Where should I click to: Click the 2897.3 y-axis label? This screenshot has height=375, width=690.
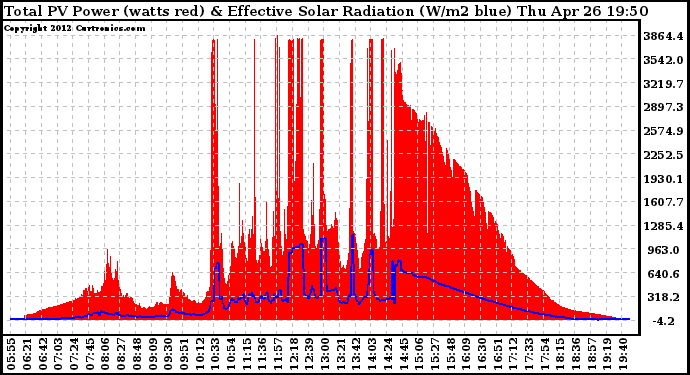point(664,107)
